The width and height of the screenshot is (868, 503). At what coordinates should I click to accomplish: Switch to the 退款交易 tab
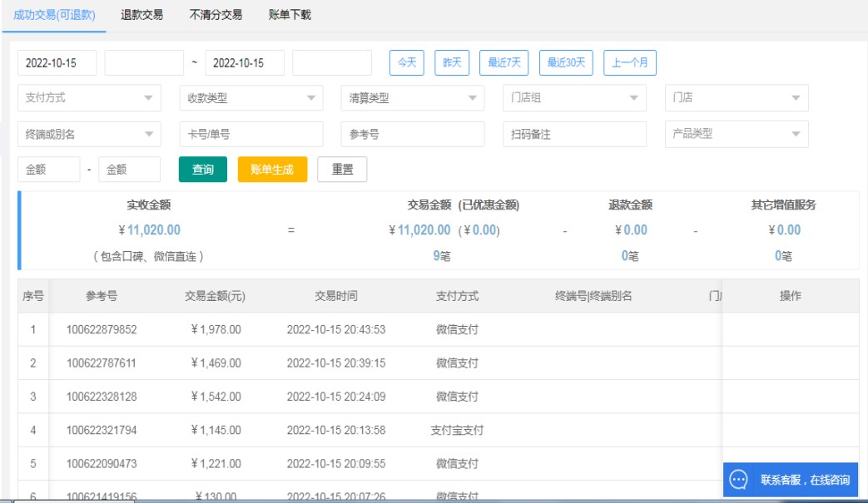tap(141, 15)
